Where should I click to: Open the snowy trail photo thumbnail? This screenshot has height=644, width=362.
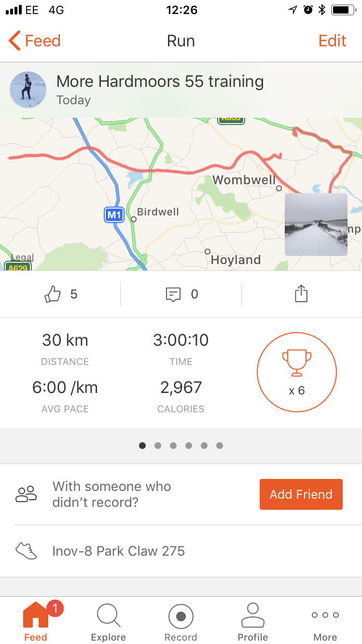click(316, 224)
